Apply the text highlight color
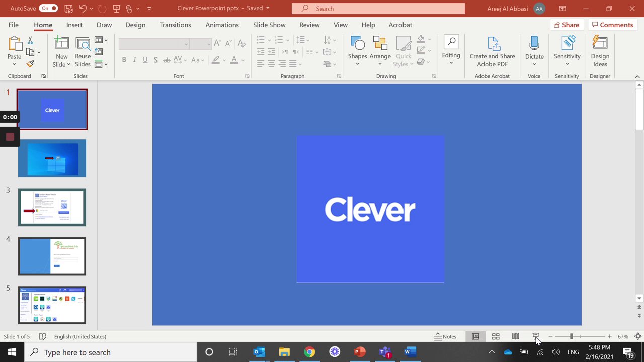This screenshot has height=362, width=644. 216,60
